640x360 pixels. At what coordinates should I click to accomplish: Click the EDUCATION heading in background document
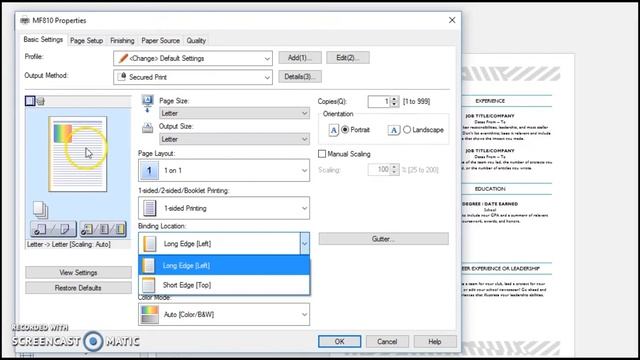coord(490,189)
